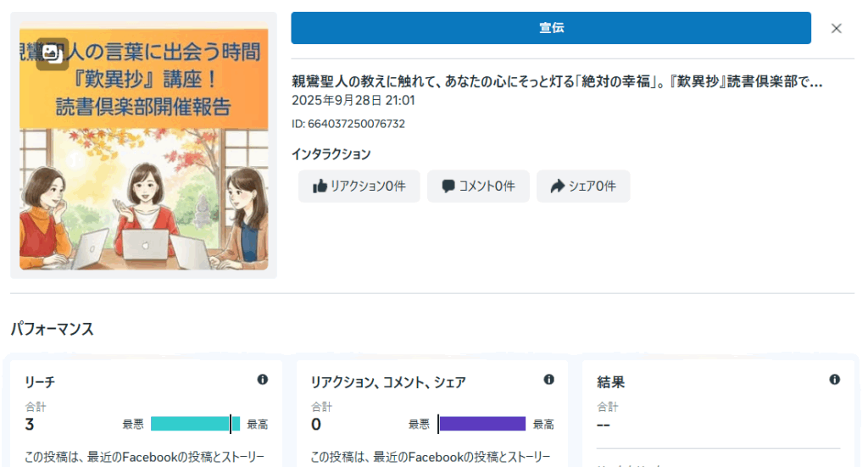Viewport: 868px width, 467px height.
Task: Close the post insights panel
Action: (836, 28)
